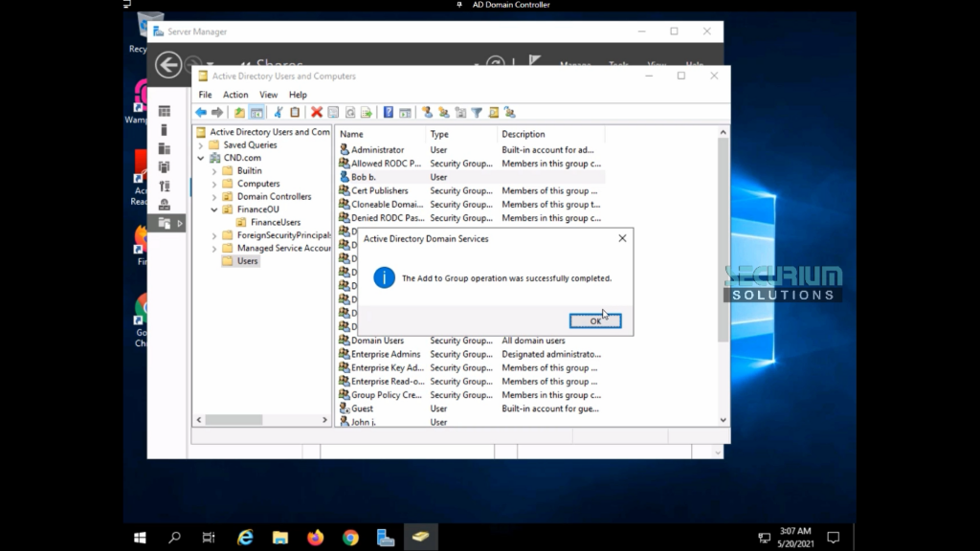Click the Find Objects icon
Viewport: 980px width, 551px height.
[x=494, y=113]
